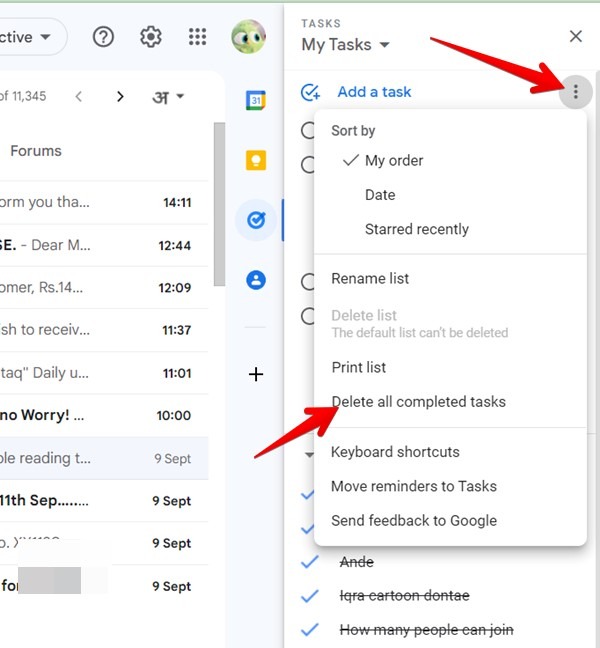Sort tasks by Date
The image size is (600, 648).
point(450,195)
